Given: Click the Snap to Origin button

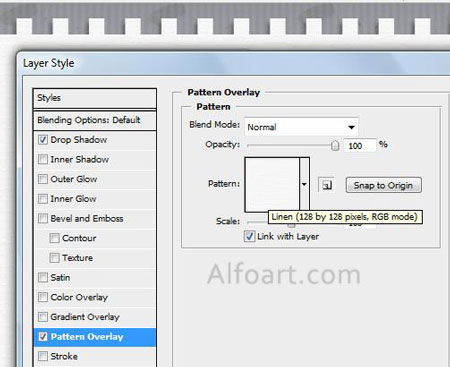Looking at the screenshot, I should (x=384, y=185).
